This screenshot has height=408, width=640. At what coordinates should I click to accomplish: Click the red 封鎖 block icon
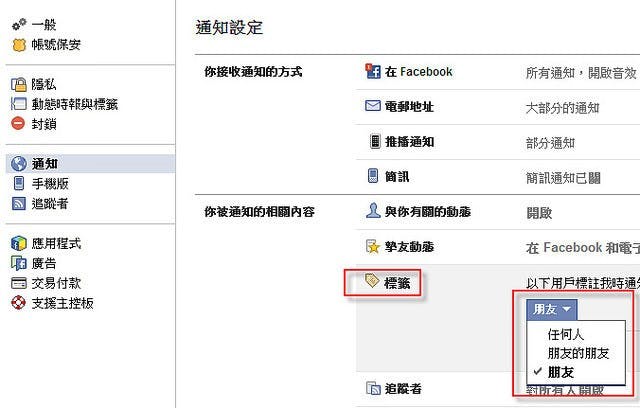pos(18,124)
